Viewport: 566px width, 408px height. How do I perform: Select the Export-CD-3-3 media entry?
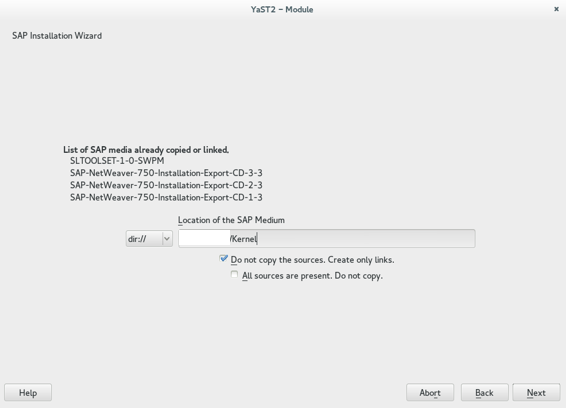[x=166, y=173]
